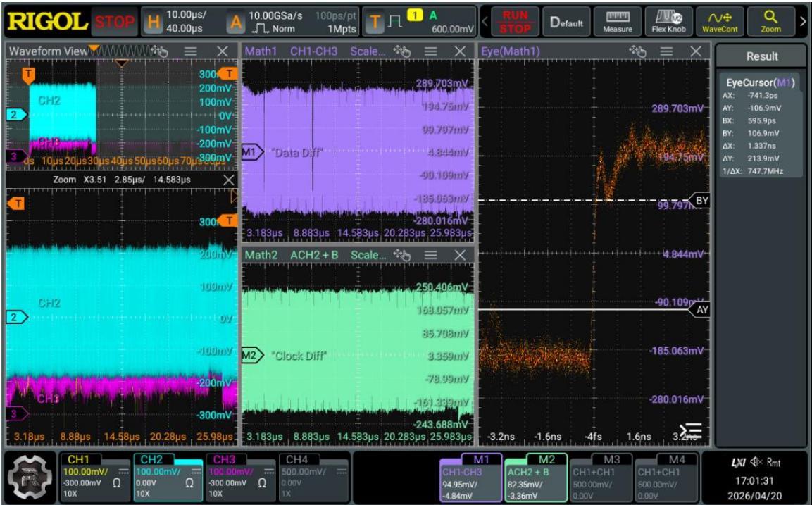
Task: Click the M1 "Data Diff" waveform marker
Action: pyautogui.click(x=252, y=152)
